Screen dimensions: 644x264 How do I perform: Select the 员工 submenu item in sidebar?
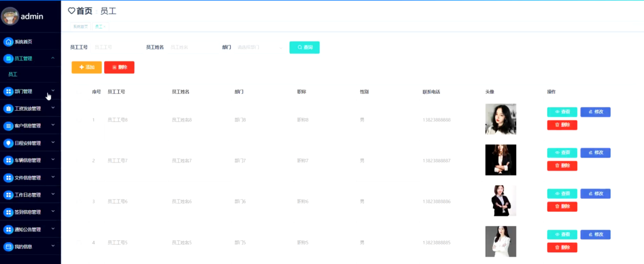click(x=30, y=74)
